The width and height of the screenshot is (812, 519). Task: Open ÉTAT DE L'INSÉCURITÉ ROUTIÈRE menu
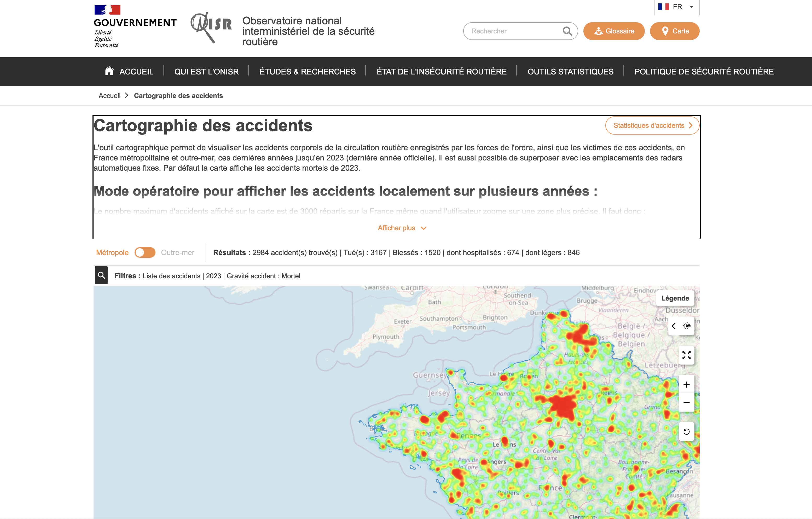click(x=442, y=72)
